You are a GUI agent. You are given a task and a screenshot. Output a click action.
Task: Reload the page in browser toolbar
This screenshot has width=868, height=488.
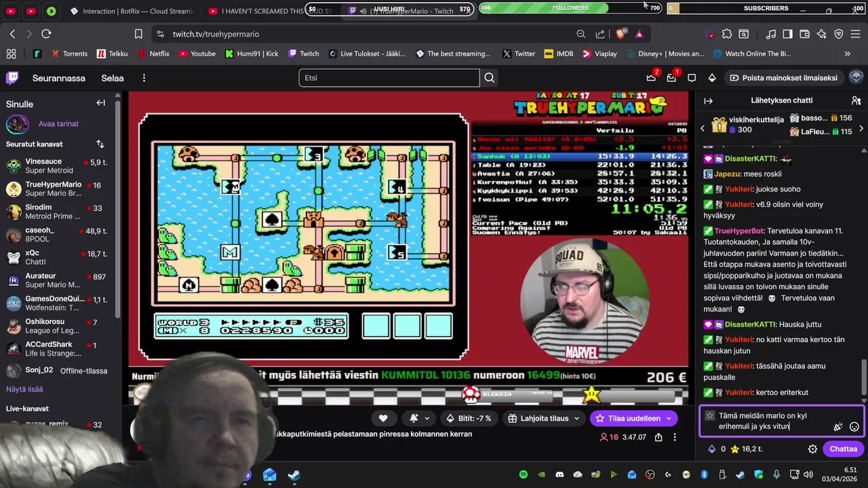tap(46, 34)
